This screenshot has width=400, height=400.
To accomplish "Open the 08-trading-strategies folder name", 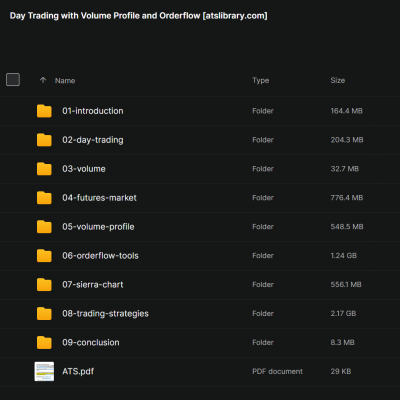I will click(x=105, y=314).
